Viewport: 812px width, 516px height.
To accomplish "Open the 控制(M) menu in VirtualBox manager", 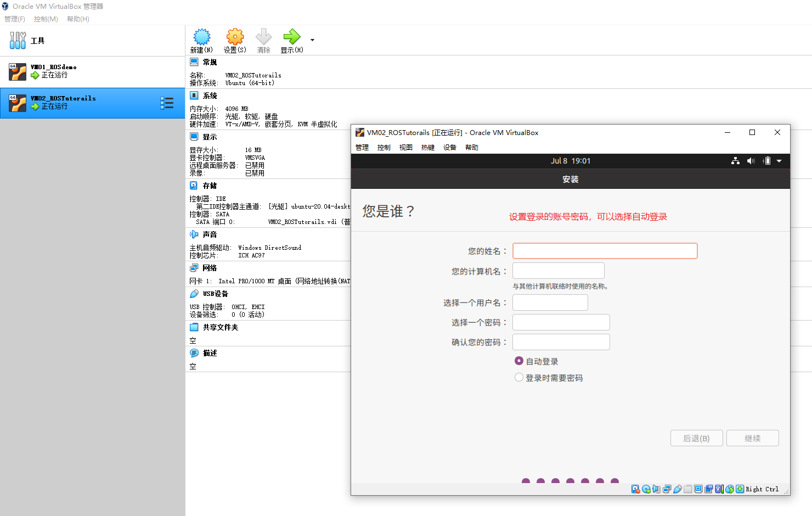I will [46, 19].
